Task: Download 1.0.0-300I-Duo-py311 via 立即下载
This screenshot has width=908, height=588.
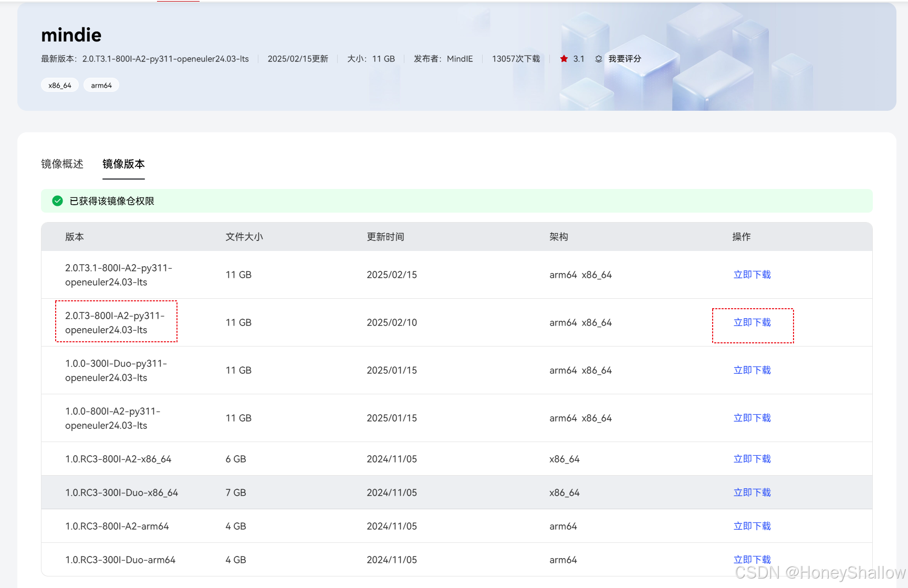Action: tap(752, 370)
